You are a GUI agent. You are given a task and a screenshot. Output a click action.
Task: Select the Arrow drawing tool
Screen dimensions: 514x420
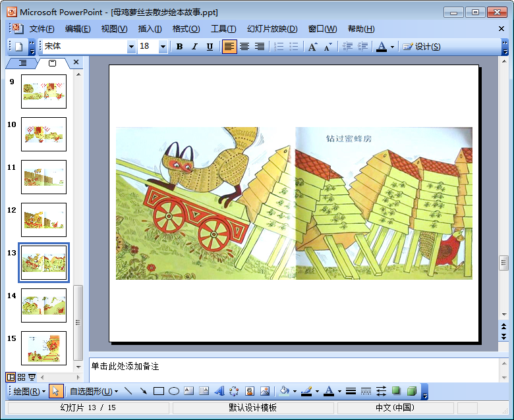[x=143, y=392]
